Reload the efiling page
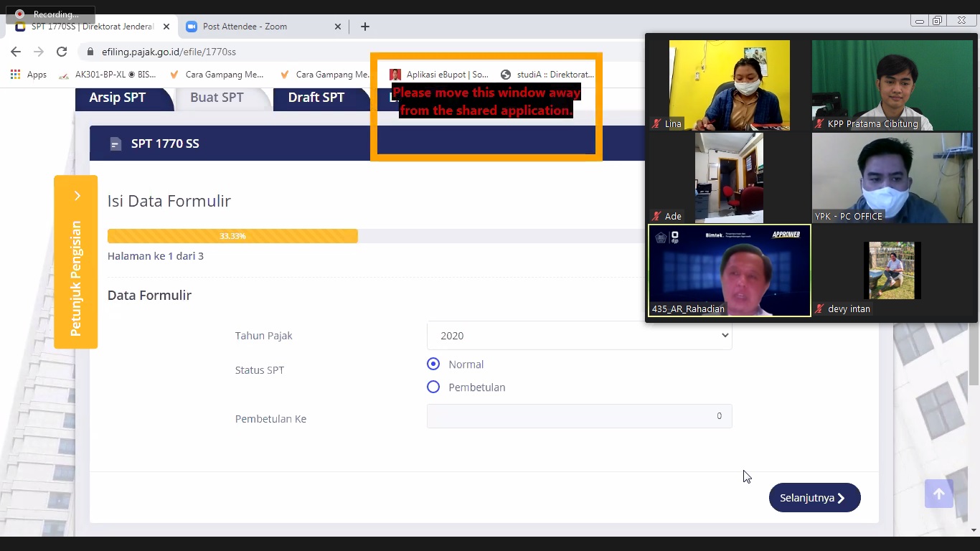This screenshot has height=551, width=980. 62,52
